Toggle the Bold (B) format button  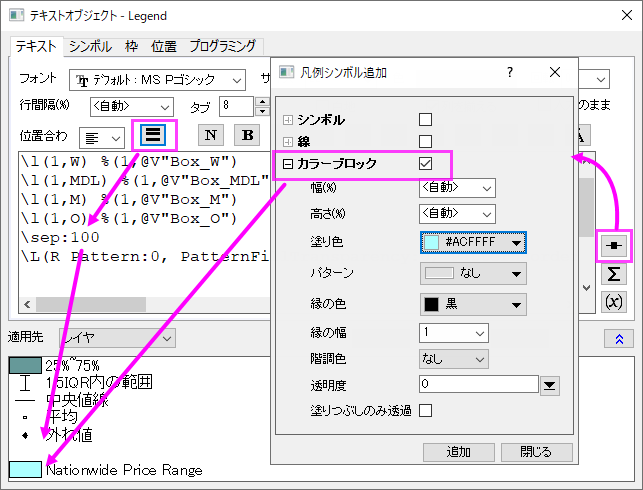(247, 135)
